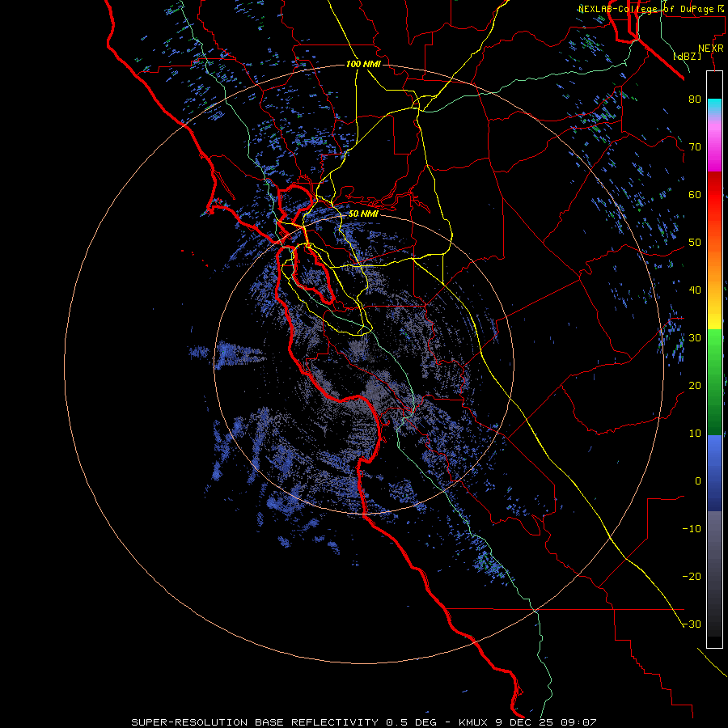Click the "SUPER-RESOLUTION BASE REFLECTIVITY" caption text
The width and height of the screenshot is (728, 728).
[255, 722]
